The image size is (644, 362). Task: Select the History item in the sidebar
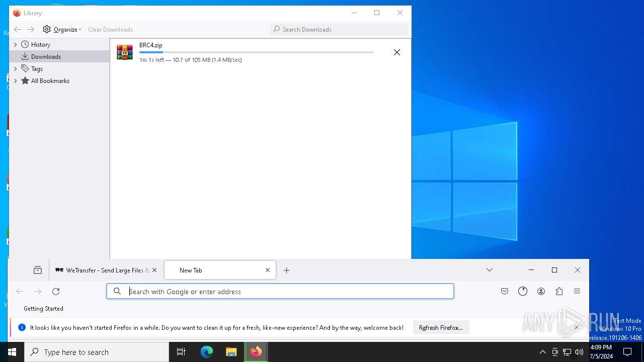pos(40,44)
